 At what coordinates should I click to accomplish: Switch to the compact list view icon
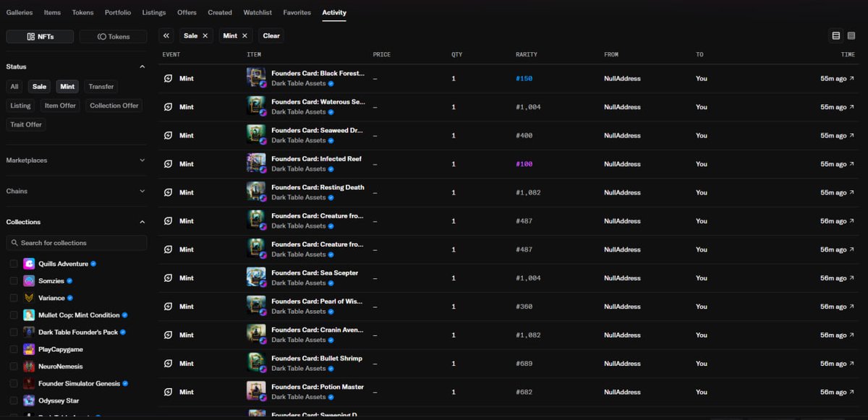(x=851, y=35)
